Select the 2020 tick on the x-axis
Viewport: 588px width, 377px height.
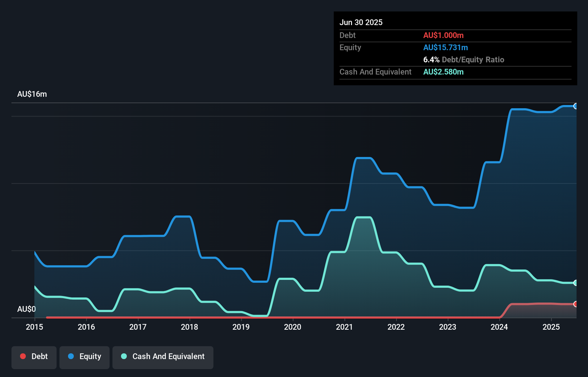[x=293, y=327]
